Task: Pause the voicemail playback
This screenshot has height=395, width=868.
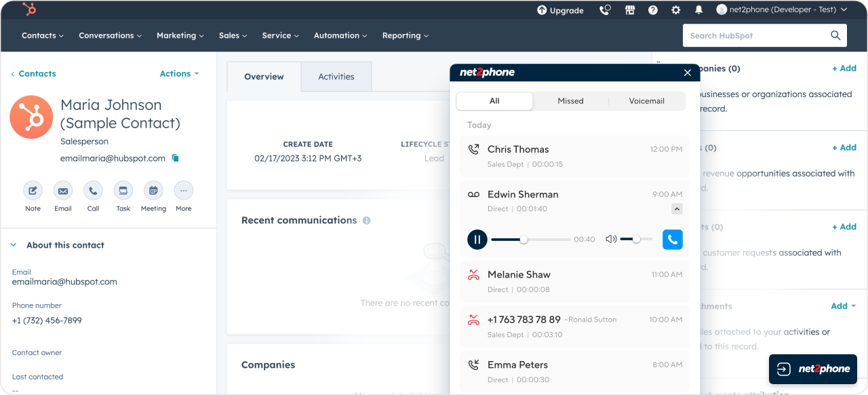Action: click(477, 239)
